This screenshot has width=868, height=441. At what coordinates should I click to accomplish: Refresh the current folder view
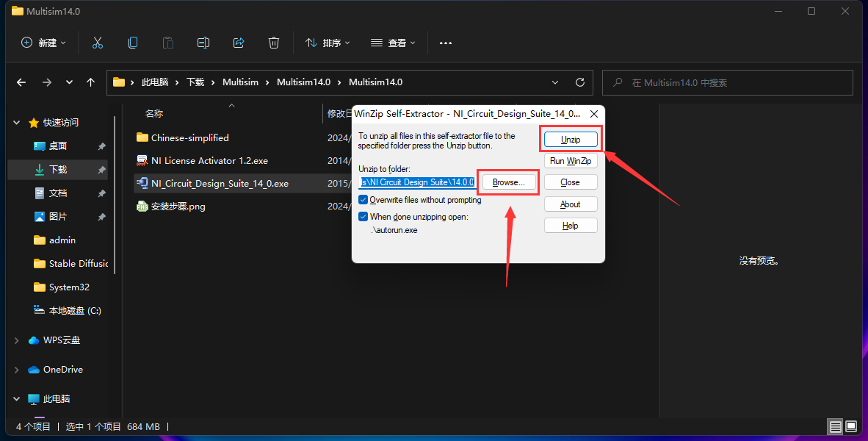coord(580,82)
